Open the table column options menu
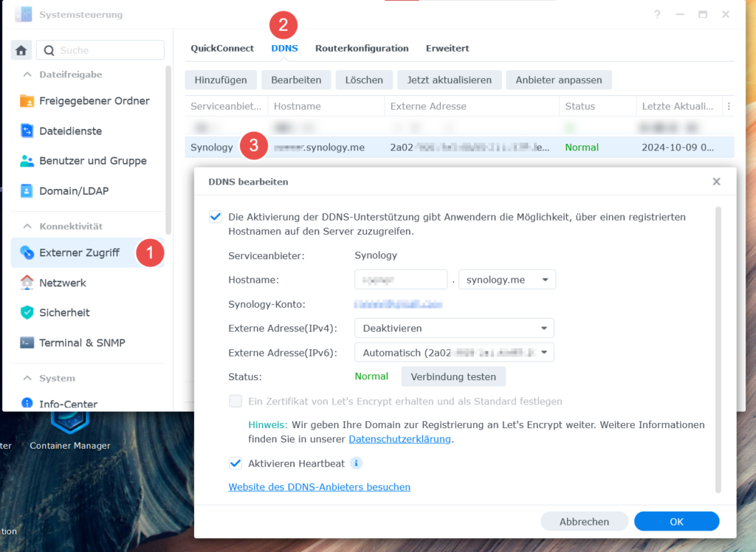This screenshot has width=756, height=552. pos(729,106)
